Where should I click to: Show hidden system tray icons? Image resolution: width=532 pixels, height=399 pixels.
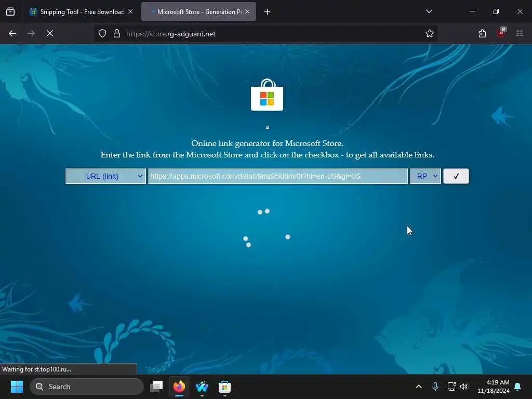coord(419,387)
